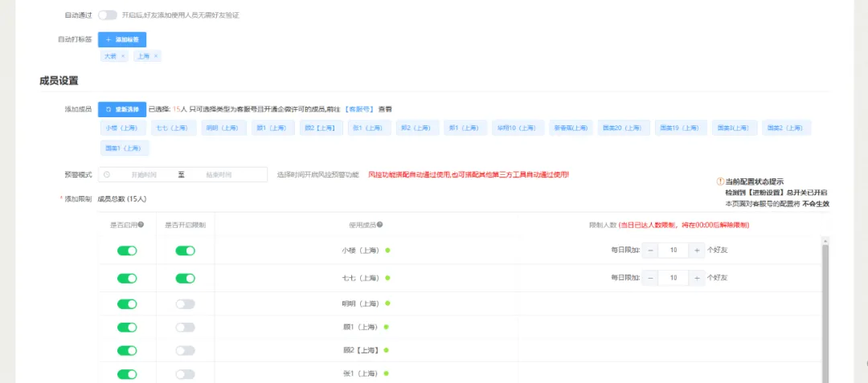Image resolution: width=868 pixels, height=383 pixels.
Task: Decrease daily limit for 七七（上海）with minus
Action: [x=650, y=278]
